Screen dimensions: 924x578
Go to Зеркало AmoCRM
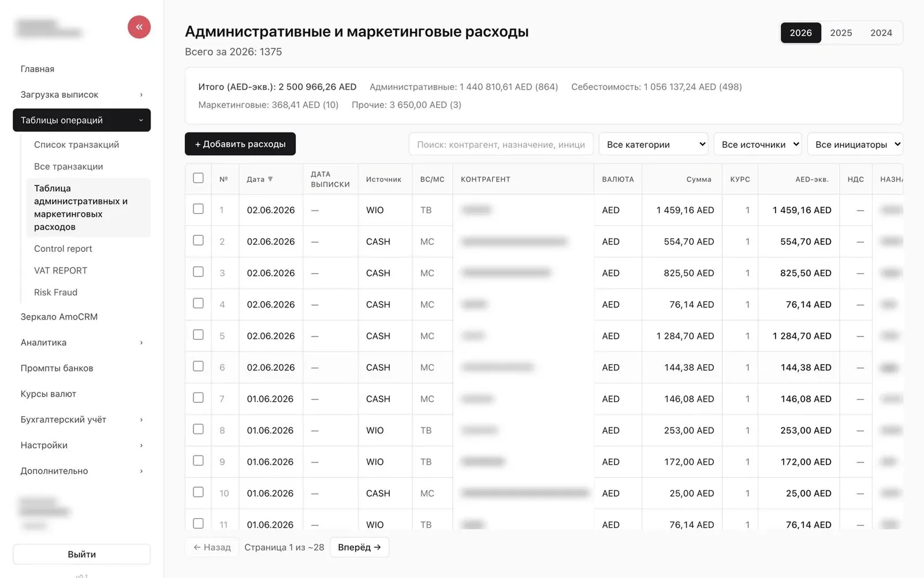pos(81,317)
